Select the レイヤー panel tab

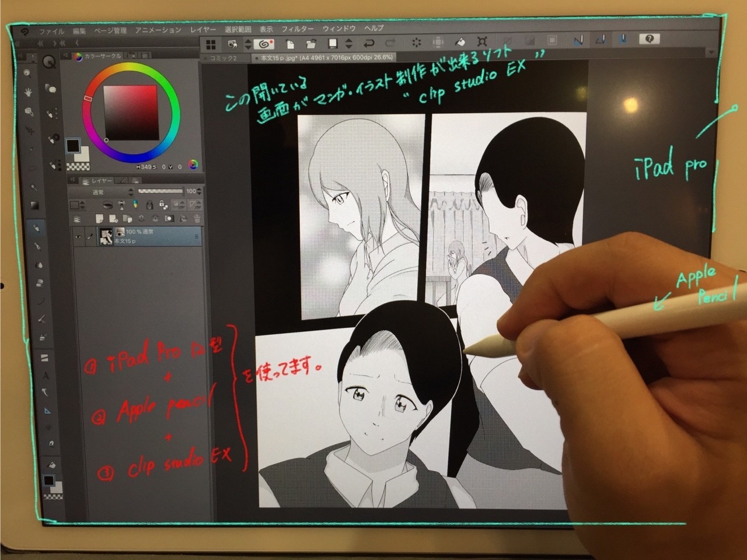click(97, 181)
